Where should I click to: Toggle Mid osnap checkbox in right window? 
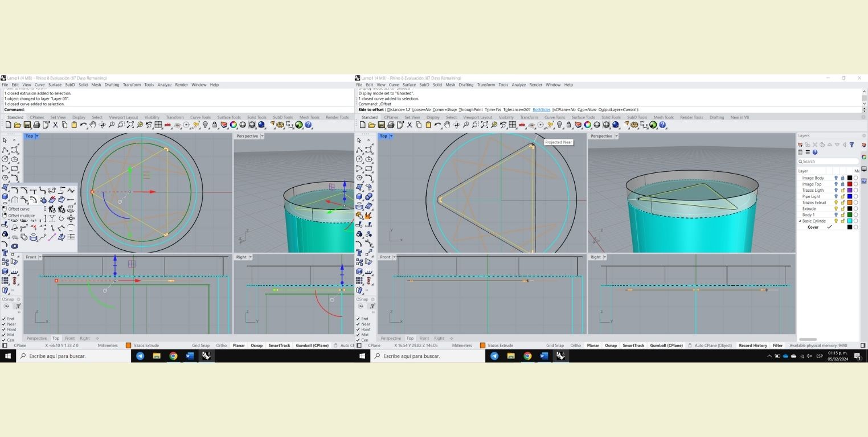[x=358, y=335]
